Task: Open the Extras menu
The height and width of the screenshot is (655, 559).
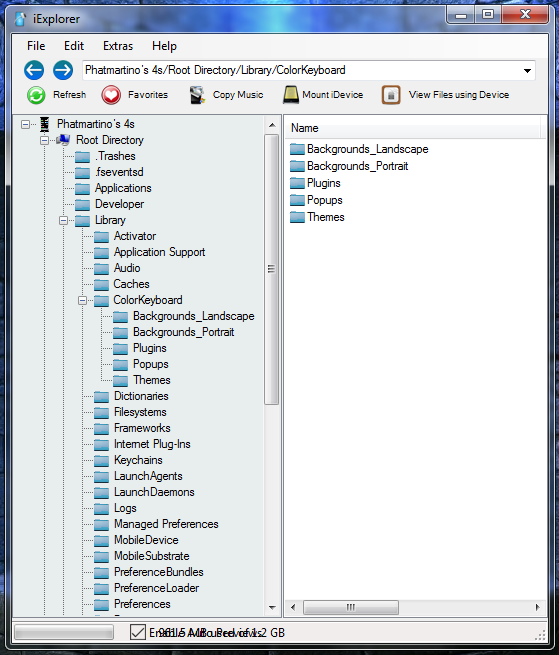Action: 118,46
